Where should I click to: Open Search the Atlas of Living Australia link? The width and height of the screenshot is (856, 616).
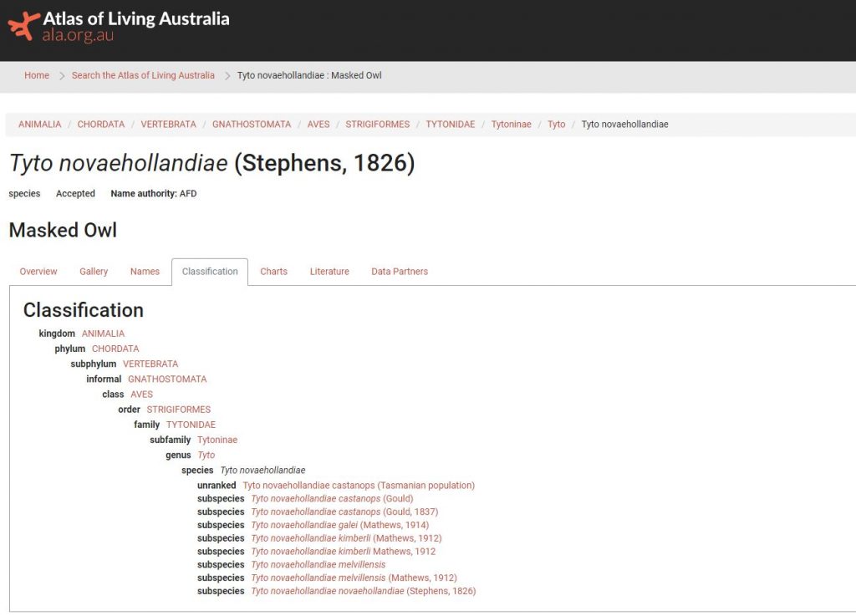click(143, 75)
